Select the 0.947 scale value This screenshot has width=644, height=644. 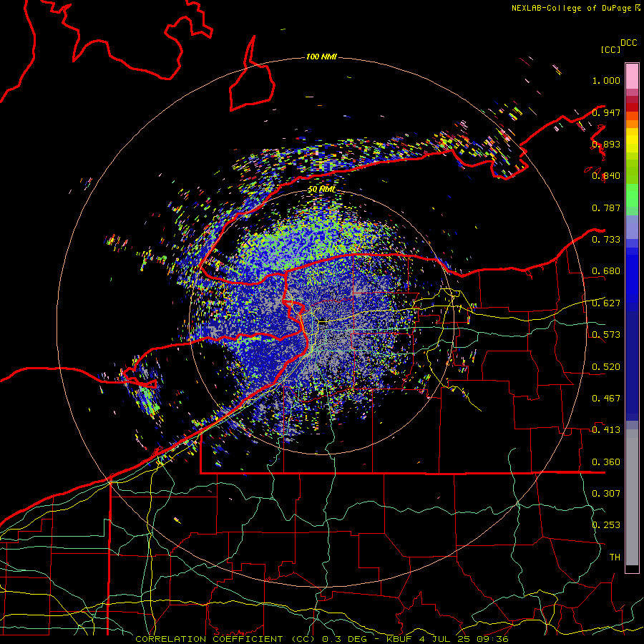coord(606,112)
